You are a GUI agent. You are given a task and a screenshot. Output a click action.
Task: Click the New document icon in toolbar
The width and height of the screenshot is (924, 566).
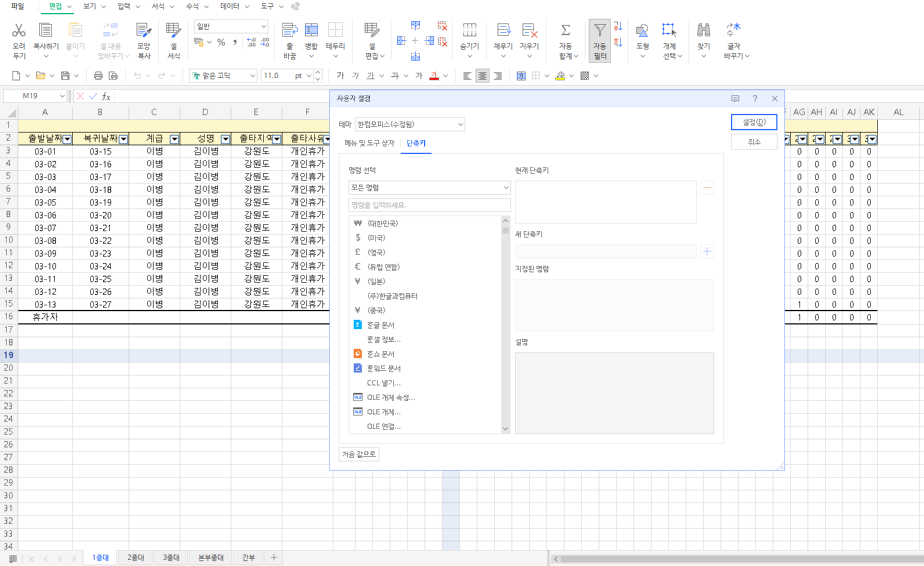(16, 75)
